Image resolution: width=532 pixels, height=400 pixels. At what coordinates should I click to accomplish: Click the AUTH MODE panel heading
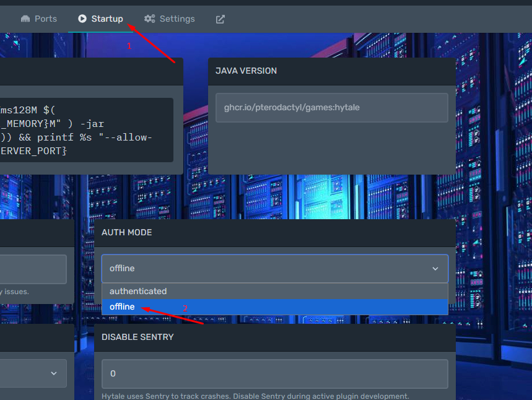tap(126, 232)
